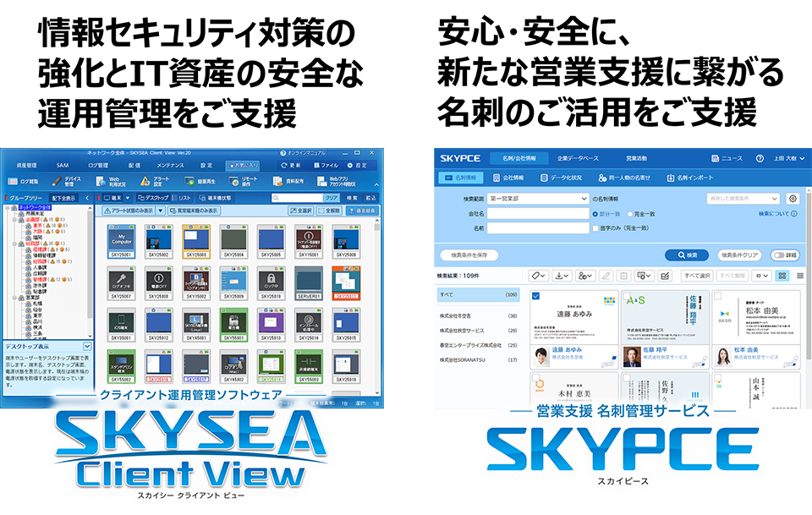
Task: Check the 松本 由美 business card checkbox
Action: click(718, 296)
